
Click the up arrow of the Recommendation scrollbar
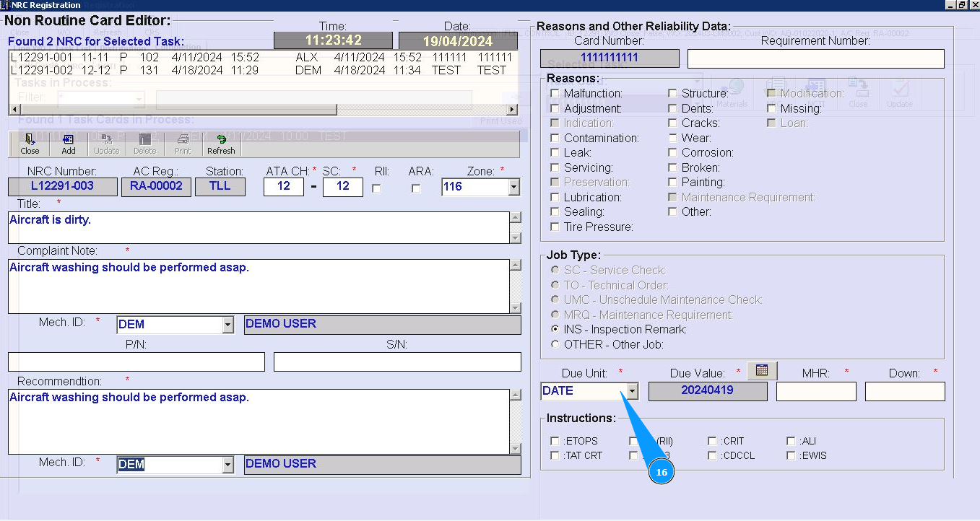pyautogui.click(x=516, y=395)
